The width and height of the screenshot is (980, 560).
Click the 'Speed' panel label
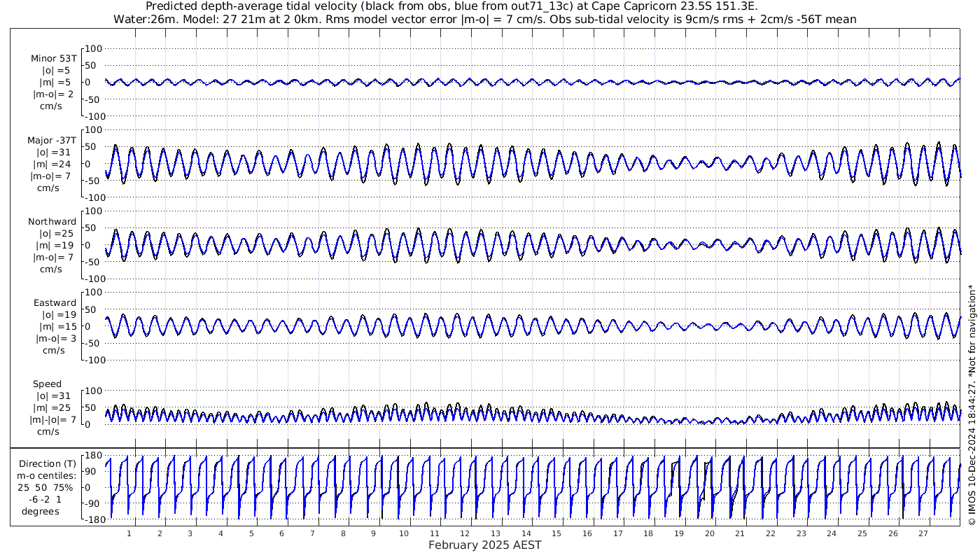click(x=48, y=384)
